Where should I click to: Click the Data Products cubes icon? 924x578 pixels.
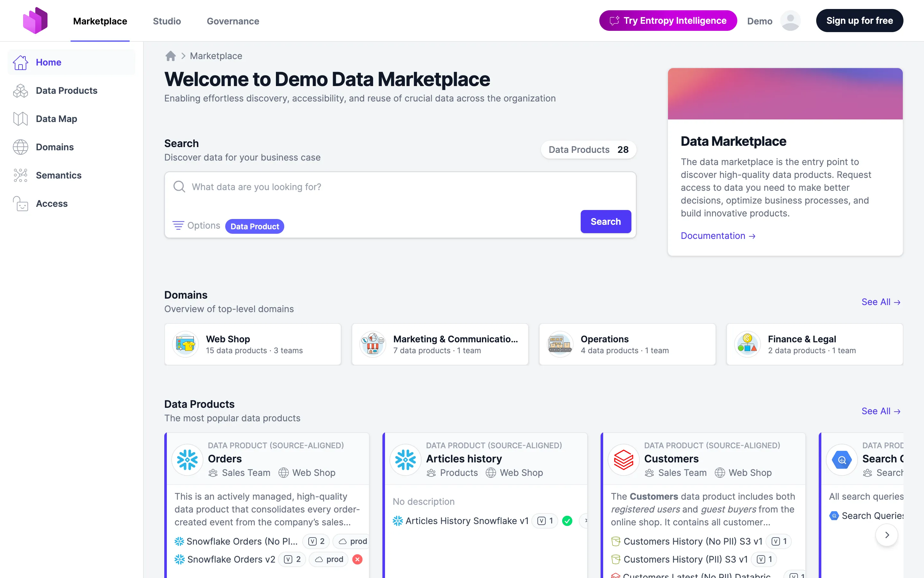click(x=21, y=91)
